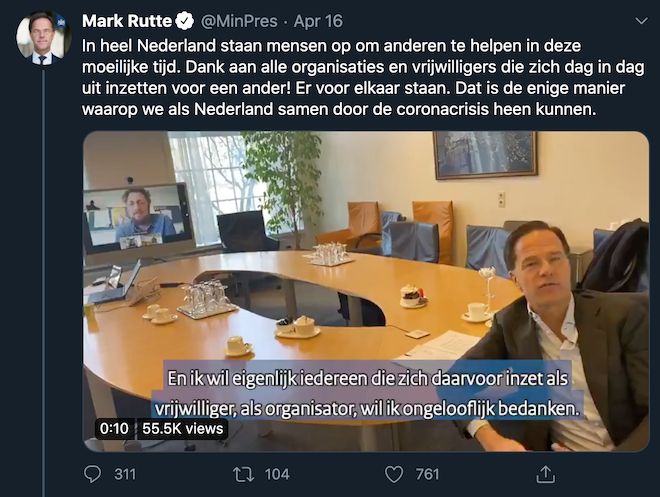Like the tweet with the heart icon

click(394, 475)
